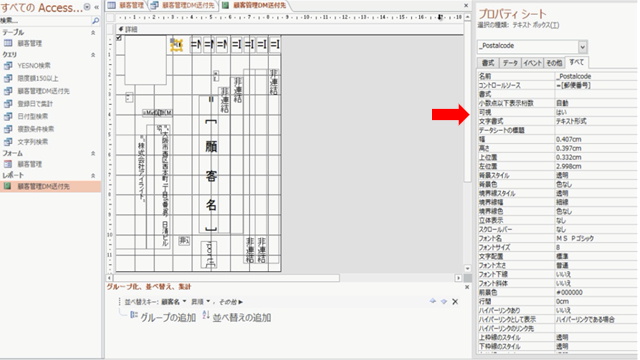Click the search magnifier in navigation pane
The height and width of the screenshot is (360, 640).
96,20
